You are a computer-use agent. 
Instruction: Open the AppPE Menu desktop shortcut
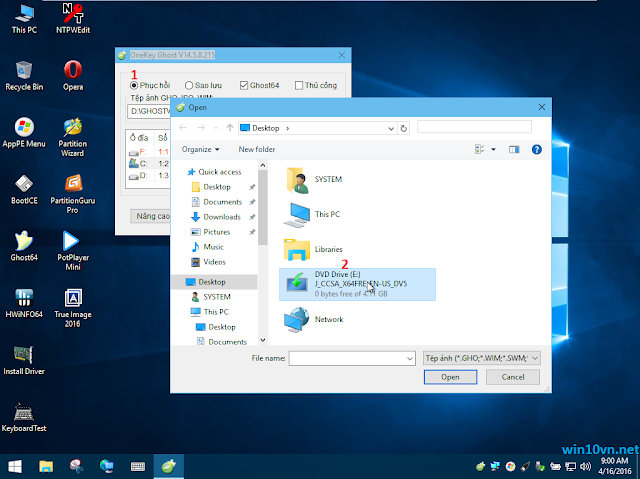point(24,133)
